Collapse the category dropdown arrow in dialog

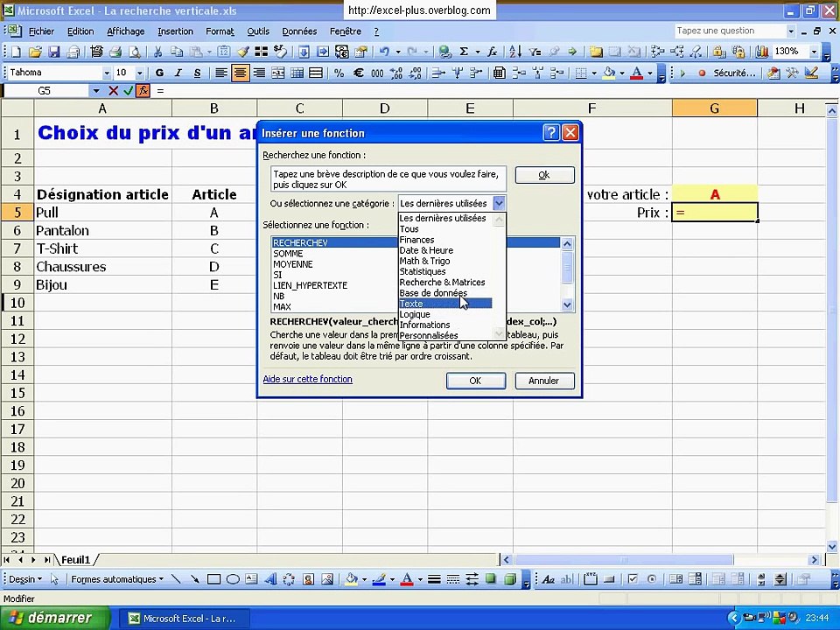[499, 203]
